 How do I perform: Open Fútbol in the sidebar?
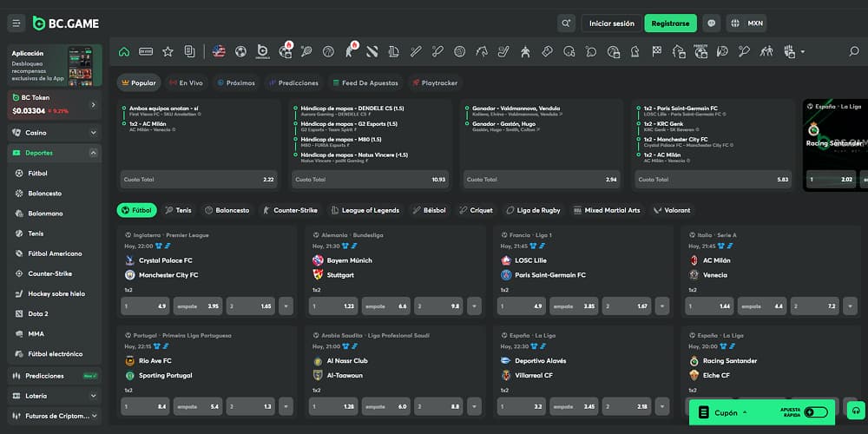pos(55,174)
